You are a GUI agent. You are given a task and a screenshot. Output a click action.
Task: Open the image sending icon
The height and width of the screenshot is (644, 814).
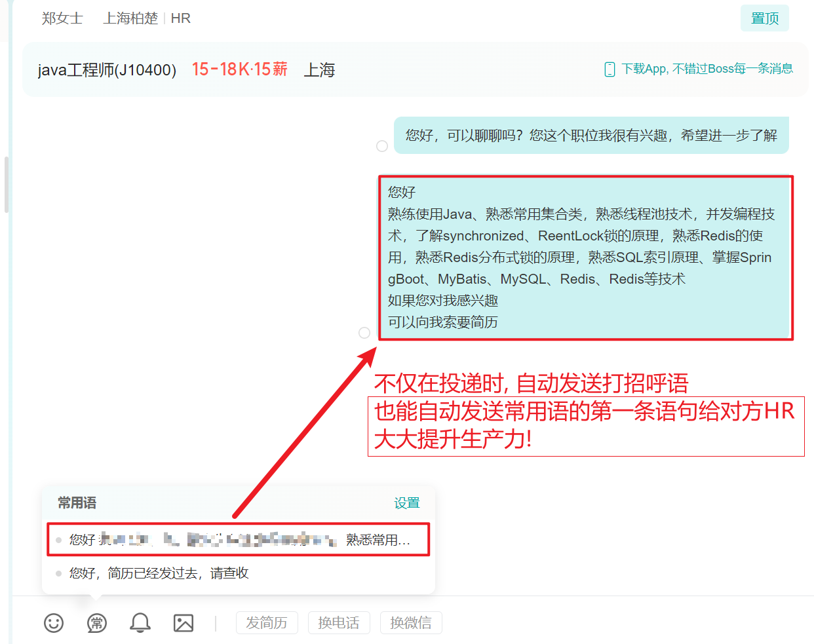(183, 623)
